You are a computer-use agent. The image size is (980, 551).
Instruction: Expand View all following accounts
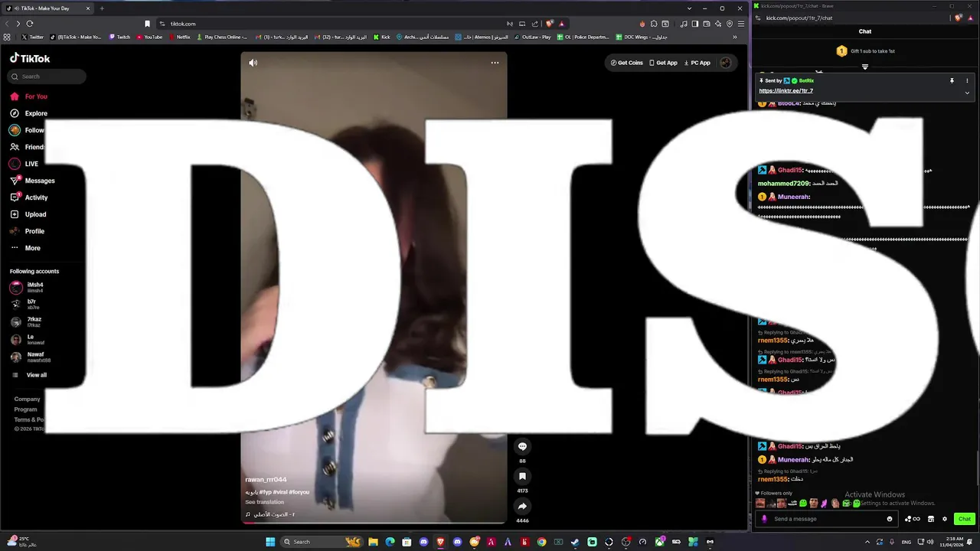[31, 375]
